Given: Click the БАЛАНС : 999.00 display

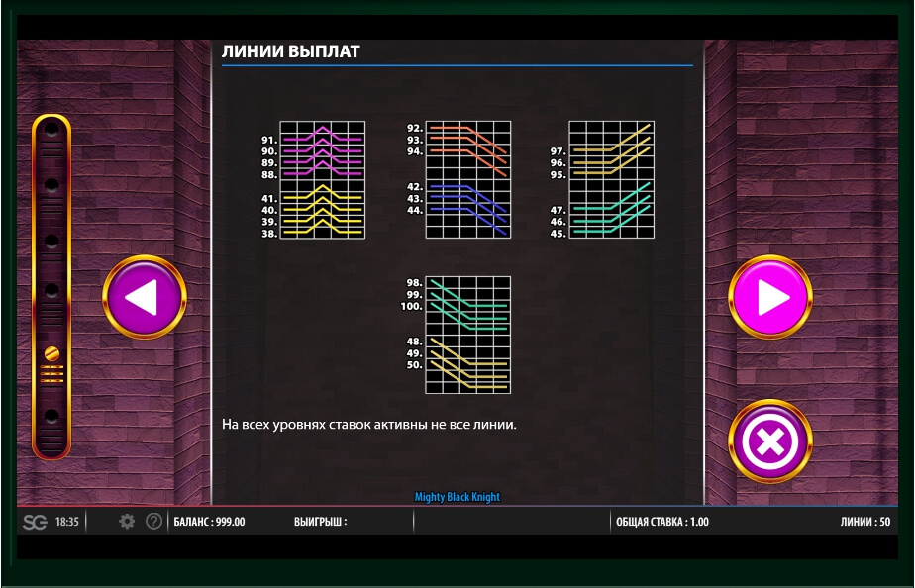Looking at the screenshot, I should tap(209, 522).
